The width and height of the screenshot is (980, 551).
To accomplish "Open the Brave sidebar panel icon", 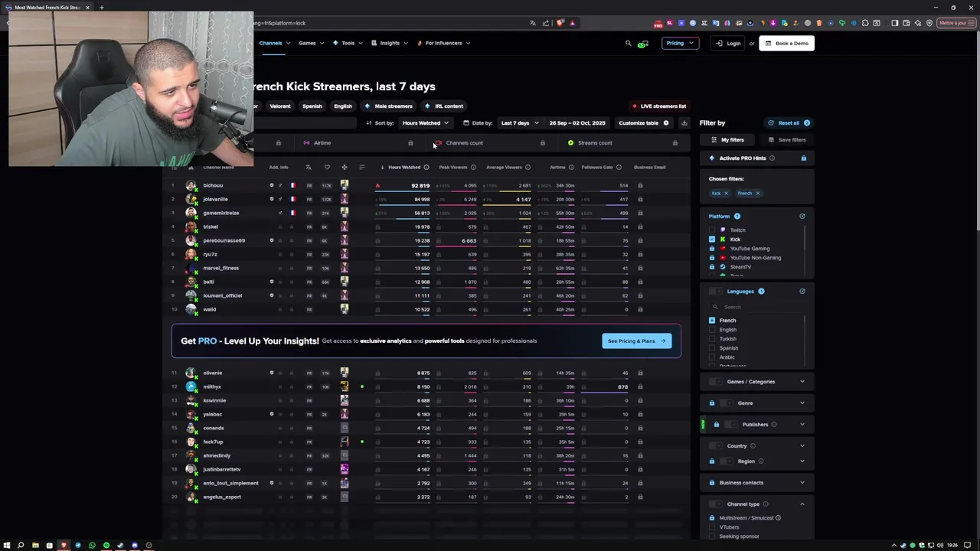I will coord(894,23).
